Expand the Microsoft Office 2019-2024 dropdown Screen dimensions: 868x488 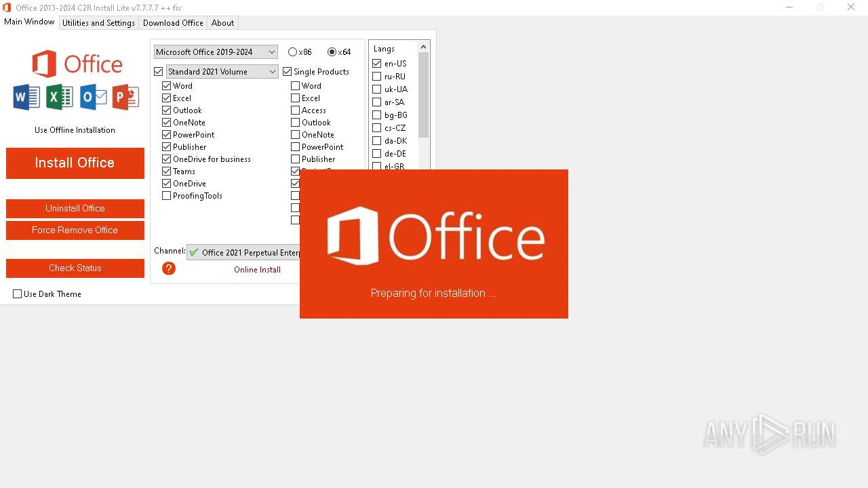(216, 52)
